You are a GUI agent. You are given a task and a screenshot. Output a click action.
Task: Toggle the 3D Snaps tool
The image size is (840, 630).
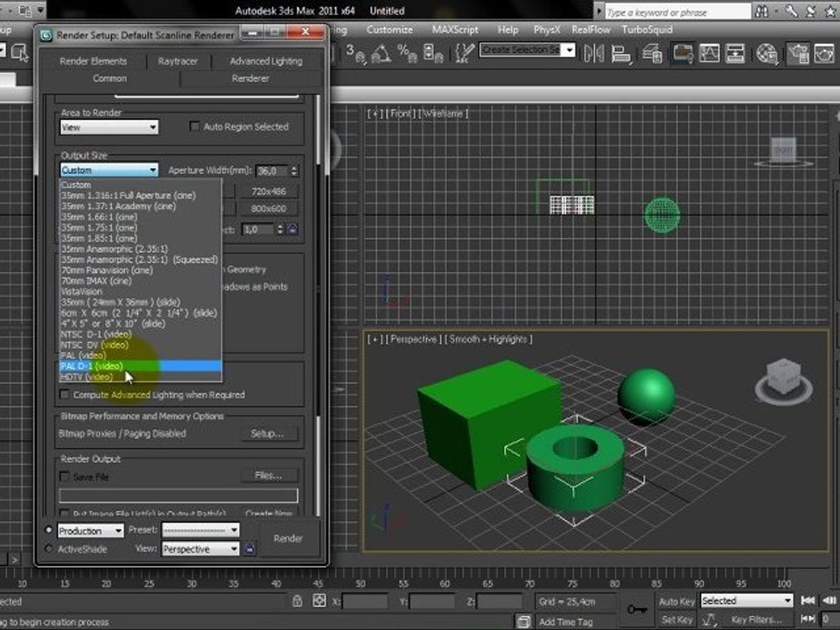tap(355, 53)
